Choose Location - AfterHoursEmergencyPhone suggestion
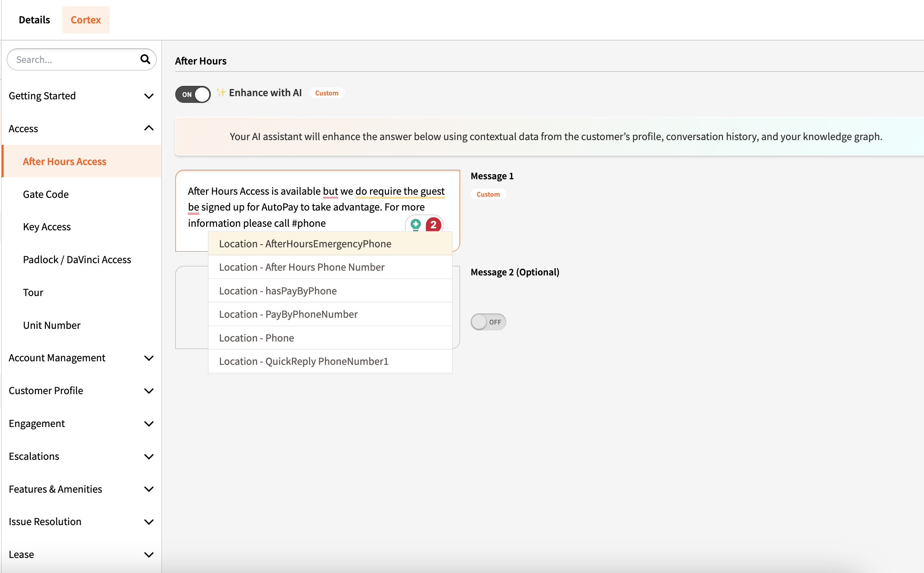The height and width of the screenshot is (573, 924). 330,244
